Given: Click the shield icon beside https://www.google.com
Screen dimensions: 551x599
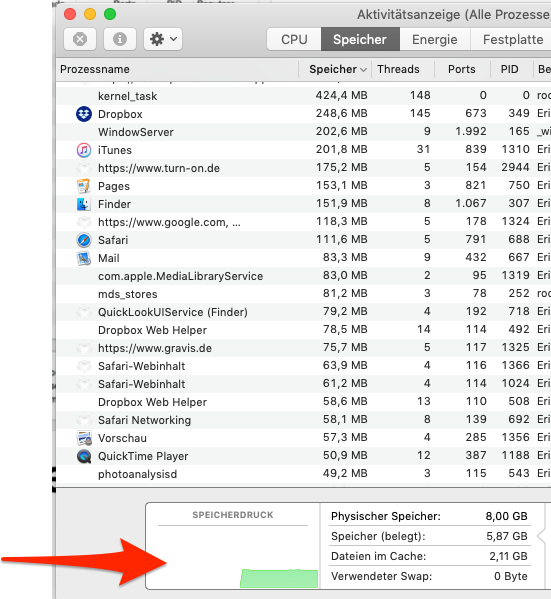Looking at the screenshot, I should click(x=84, y=222).
